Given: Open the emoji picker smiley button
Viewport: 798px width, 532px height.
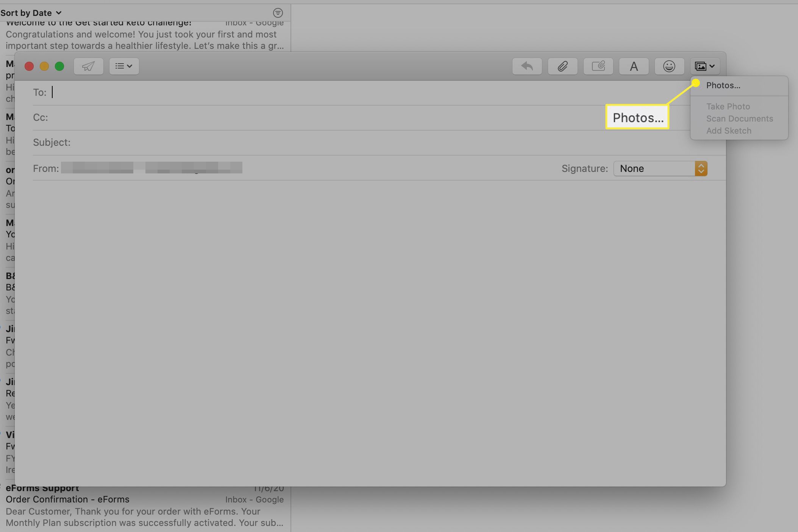Looking at the screenshot, I should point(669,66).
